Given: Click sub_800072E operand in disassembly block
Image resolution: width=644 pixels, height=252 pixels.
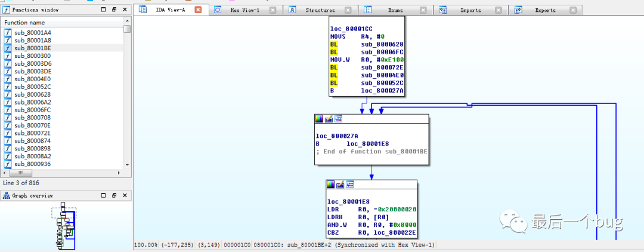Looking at the screenshot, I should [381, 67].
